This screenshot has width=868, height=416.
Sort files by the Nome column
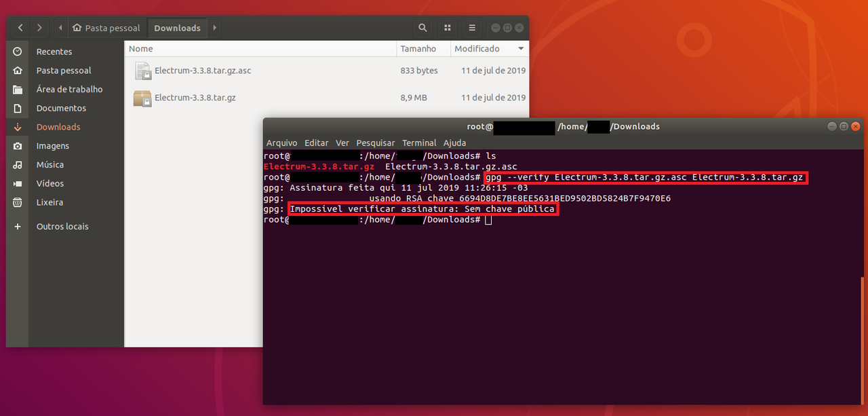(261, 49)
